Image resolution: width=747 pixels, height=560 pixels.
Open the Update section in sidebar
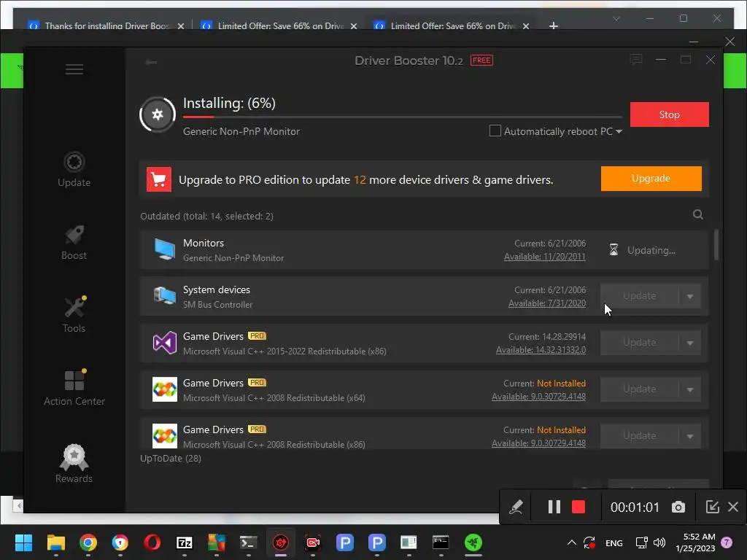pyautogui.click(x=74, y=169)
